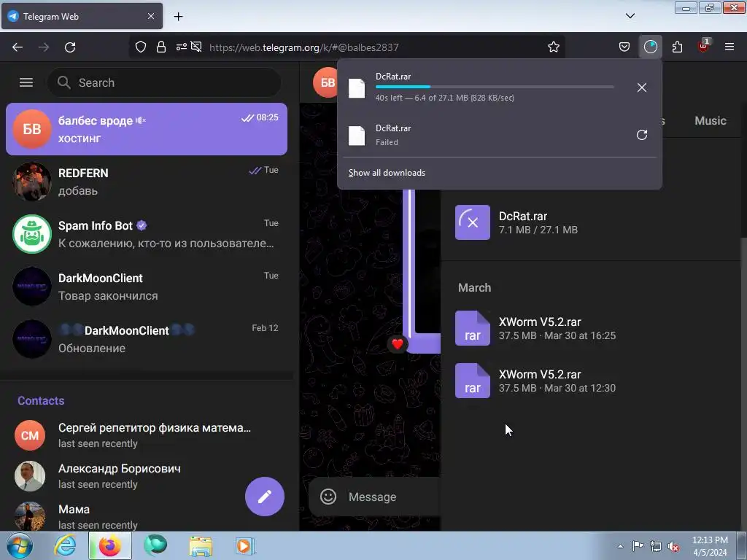Click the muted volume tray icon
The height and width of the screenshot is (560, 747).
point(673,546)
